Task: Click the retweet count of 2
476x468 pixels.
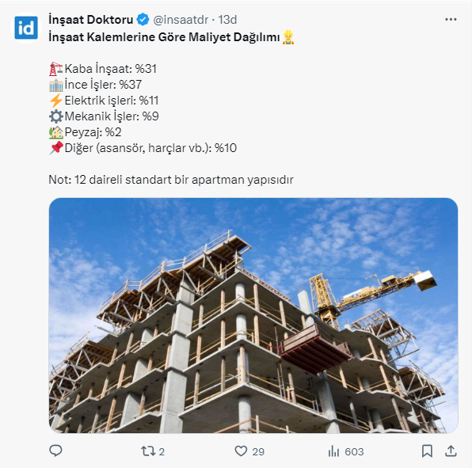Action: [x=162, y=451]
